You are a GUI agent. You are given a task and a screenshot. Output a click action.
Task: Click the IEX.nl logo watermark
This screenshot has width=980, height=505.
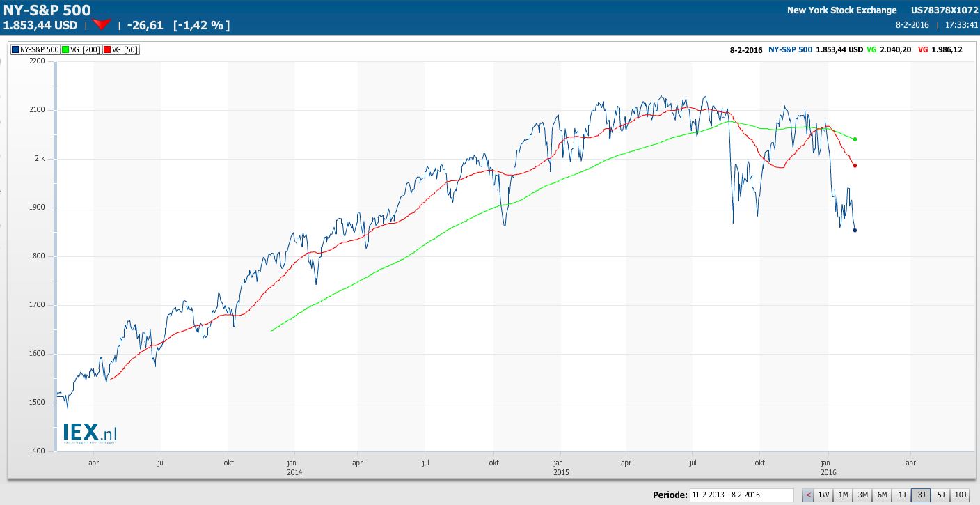[90, 433]
